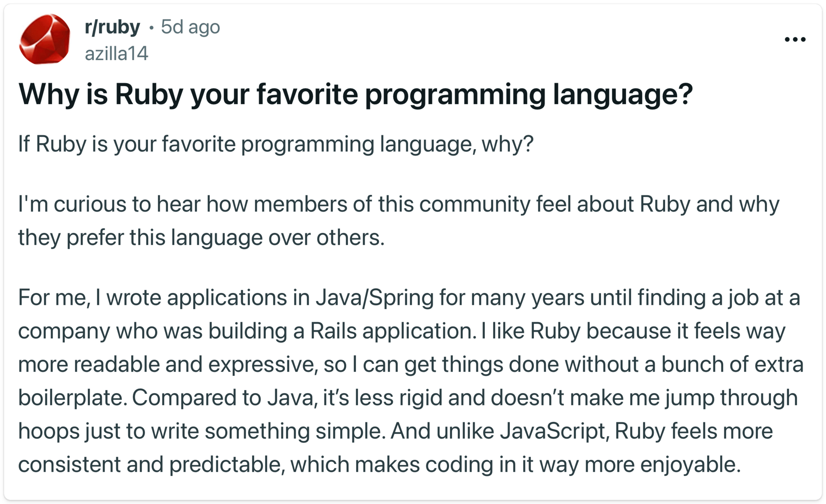Click the red Ruby gem subreddit icon

[45, 40]
